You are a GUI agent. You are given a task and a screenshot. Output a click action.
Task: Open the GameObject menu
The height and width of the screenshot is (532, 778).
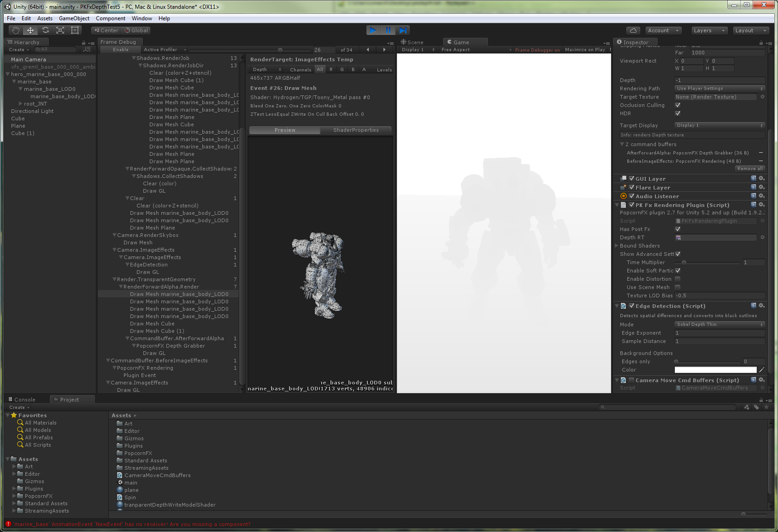tap(74, 18)
